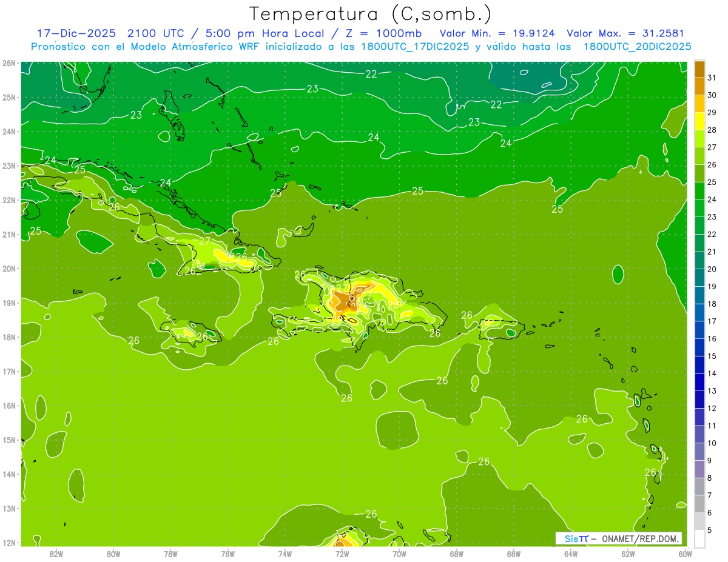Click the "82W" longitude axis label
Image resolution: width=728 pixels, height=562 pixels.
pyautogui.click(x=56, y=554)
